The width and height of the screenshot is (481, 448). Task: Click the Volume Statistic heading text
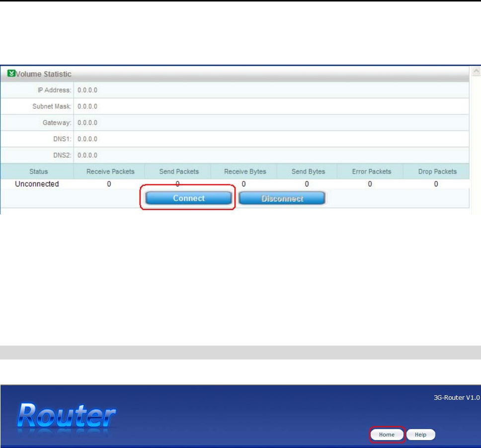(43, 74)
